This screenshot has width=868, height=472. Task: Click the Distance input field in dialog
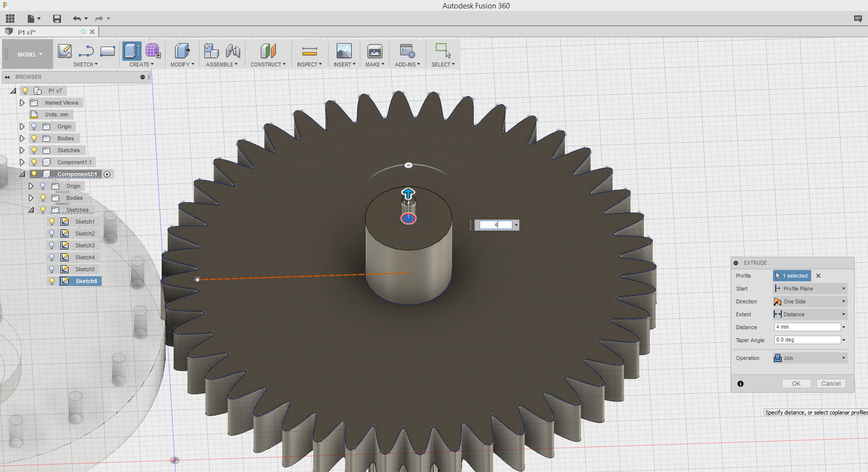(807, 327)
